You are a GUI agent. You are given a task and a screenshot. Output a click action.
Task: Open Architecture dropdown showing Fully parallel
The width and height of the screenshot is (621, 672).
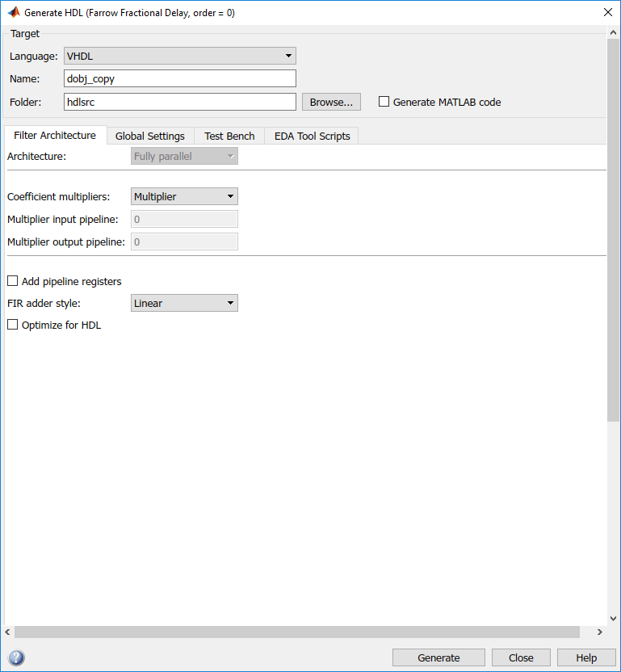184,156
